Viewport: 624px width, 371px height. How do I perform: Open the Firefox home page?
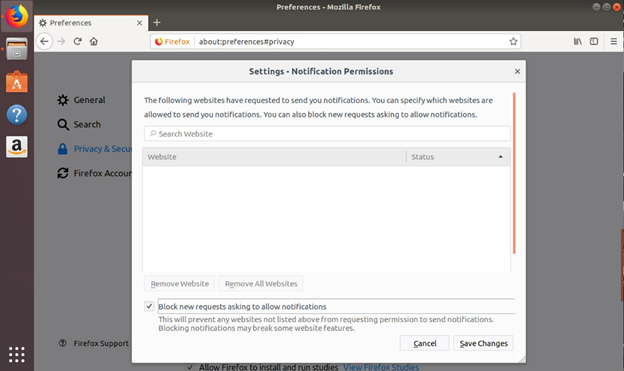94,41
